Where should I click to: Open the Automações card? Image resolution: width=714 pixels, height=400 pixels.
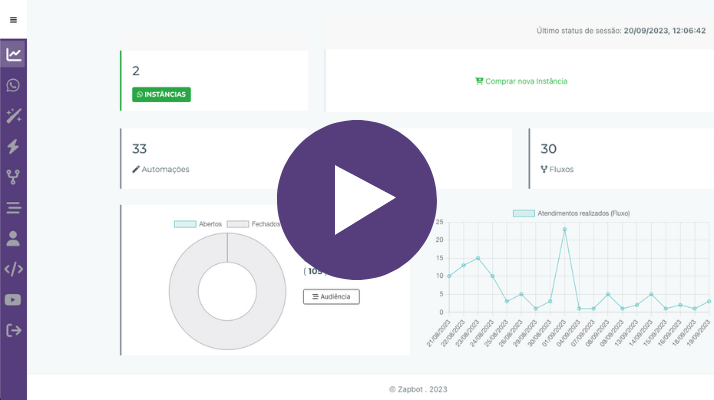click(x=160, y=169)
